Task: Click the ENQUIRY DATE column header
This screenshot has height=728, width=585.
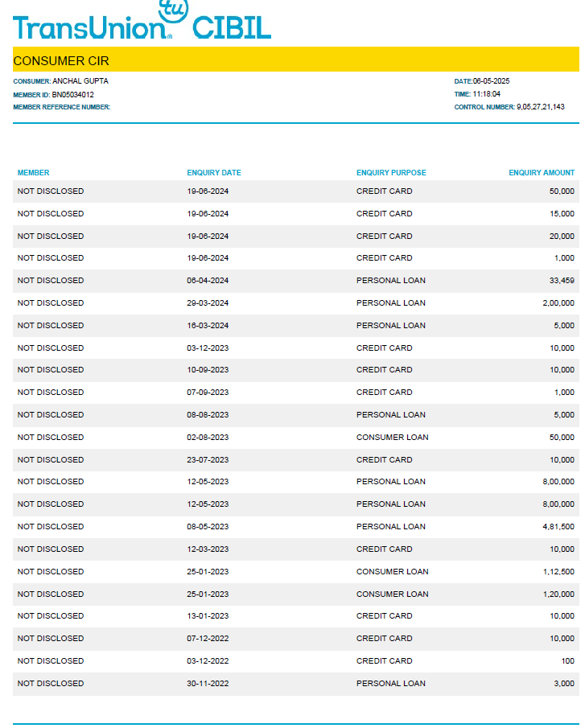Action: pyautogui.click(x=214, y=173)
